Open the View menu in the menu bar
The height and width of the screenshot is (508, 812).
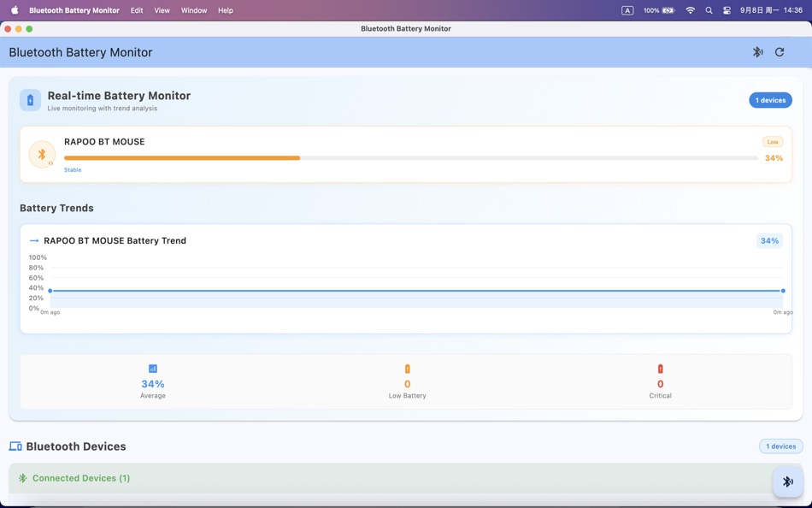point(162,10)
